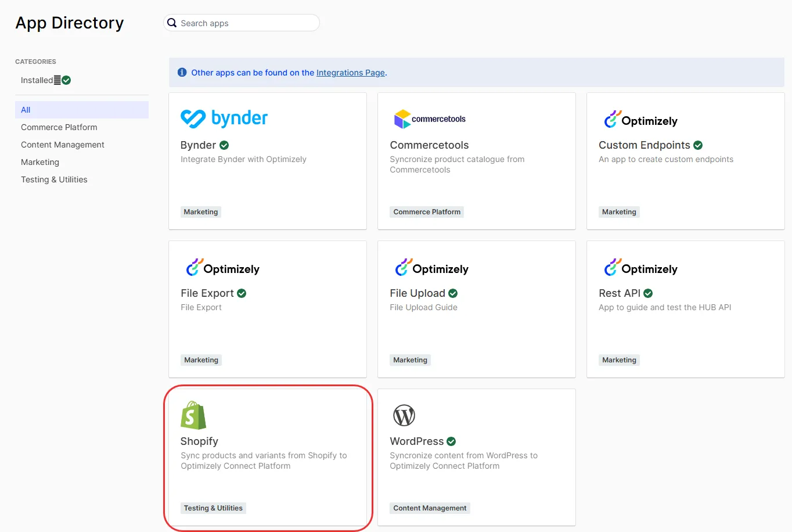Click the Marketing tag on Custom Endpoints card
The height and width of the screenshot is (532, 792).
[619, 212]
